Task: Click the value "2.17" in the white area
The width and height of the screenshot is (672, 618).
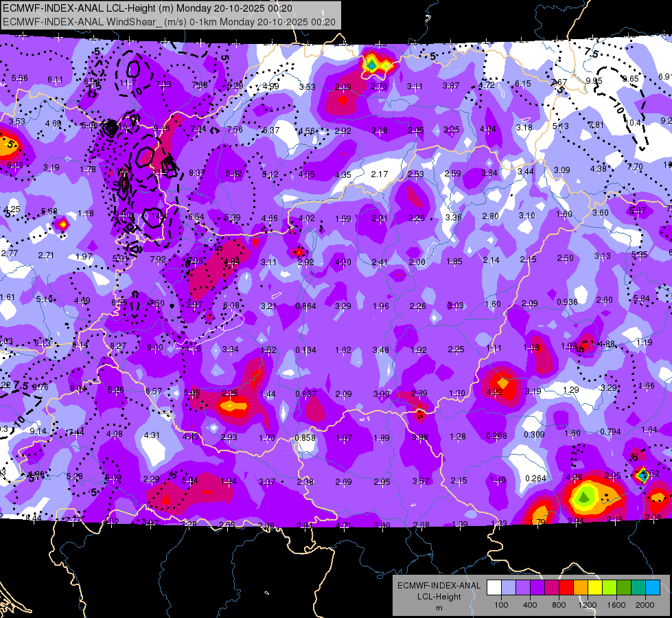Action: pos(380,174)
